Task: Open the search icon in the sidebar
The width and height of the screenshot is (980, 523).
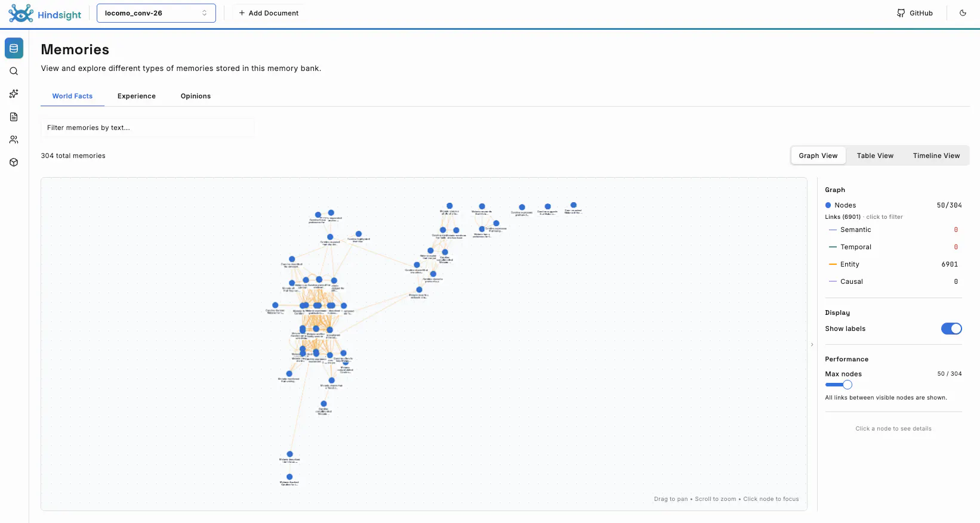Action: pos(14,71)
